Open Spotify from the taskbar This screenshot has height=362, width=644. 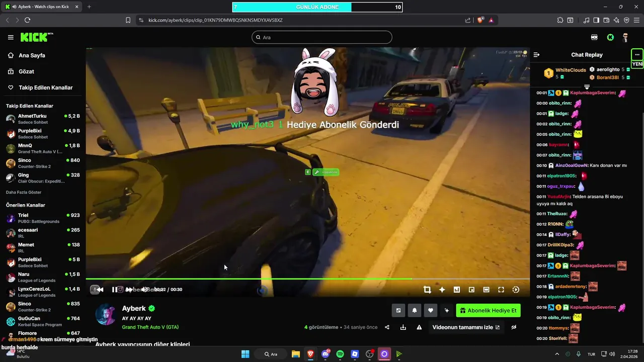(x=340, y=354)
